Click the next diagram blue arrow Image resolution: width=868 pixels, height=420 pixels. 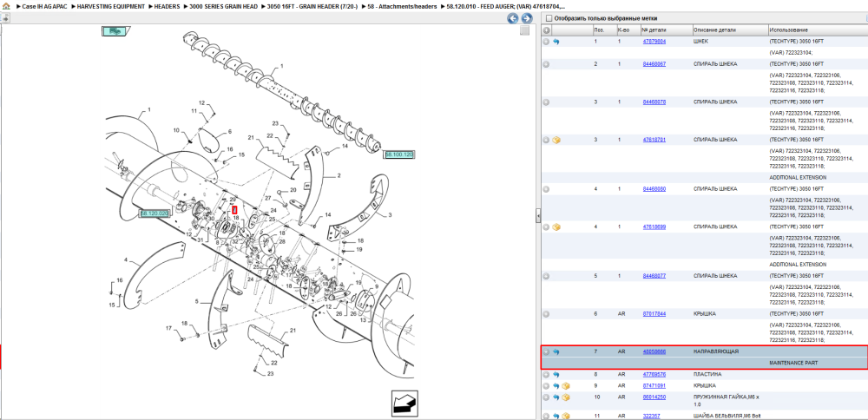[x=527, y=18]
